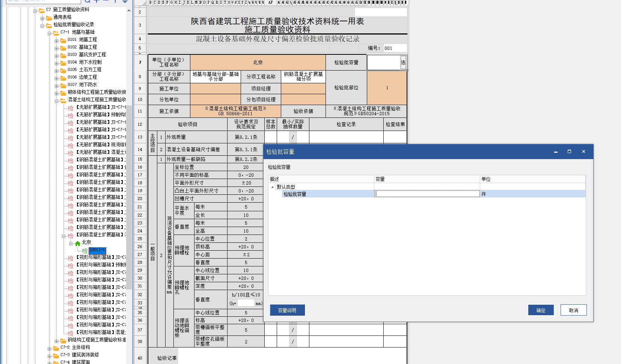Click 取消 to cancel the dialog
Screen dimensions: 621x364
coord(573,310)
